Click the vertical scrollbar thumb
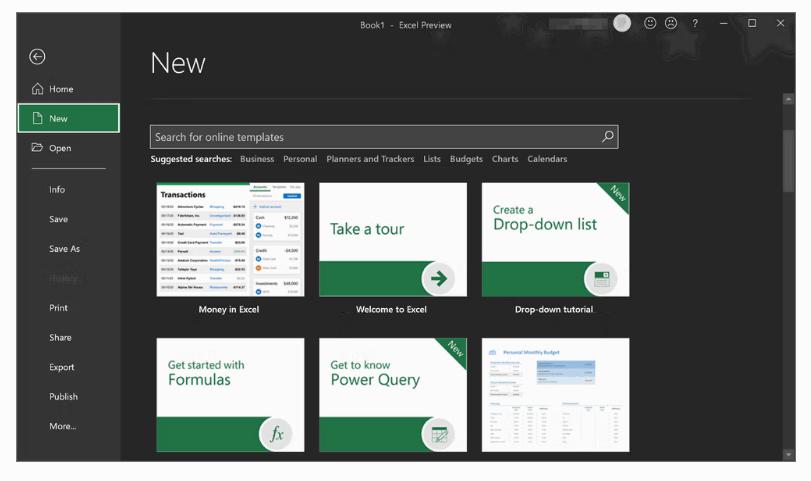This screenshot has width=811, height=481. [x=788, y=161]
